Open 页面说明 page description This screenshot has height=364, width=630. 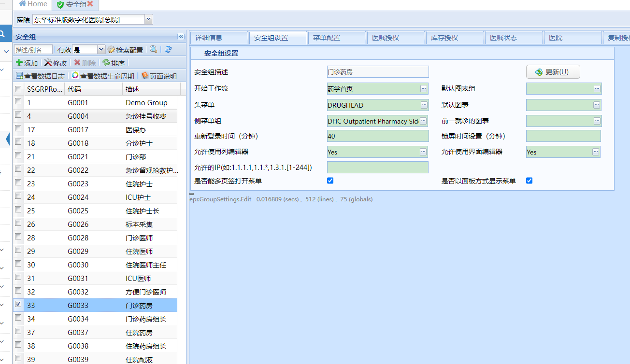pos(159,76)
